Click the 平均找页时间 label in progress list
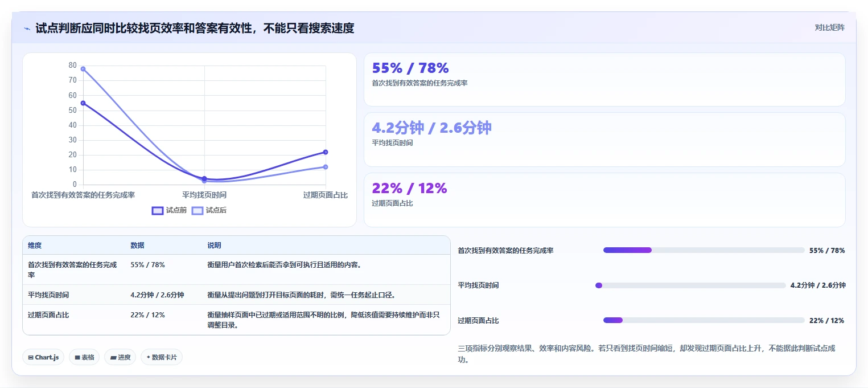Viewport: 868px width, 388px height. pyautogui.click(x=478, y=285)
